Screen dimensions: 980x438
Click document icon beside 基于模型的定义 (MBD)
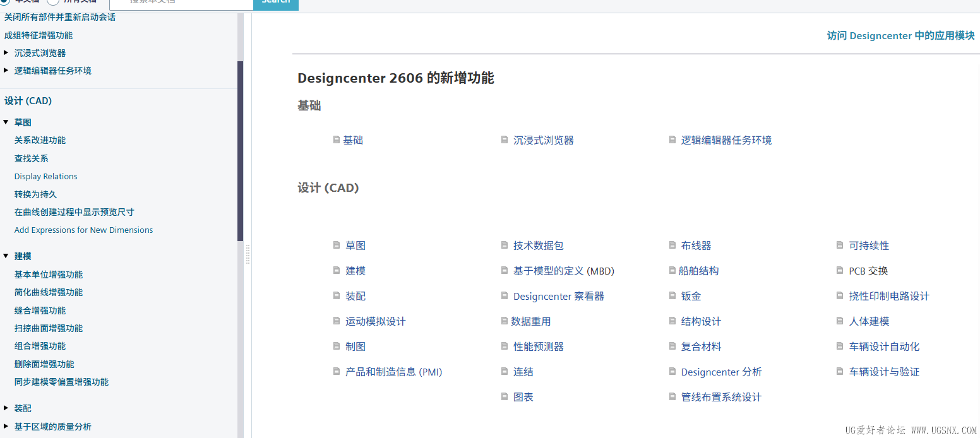[505, 270]
